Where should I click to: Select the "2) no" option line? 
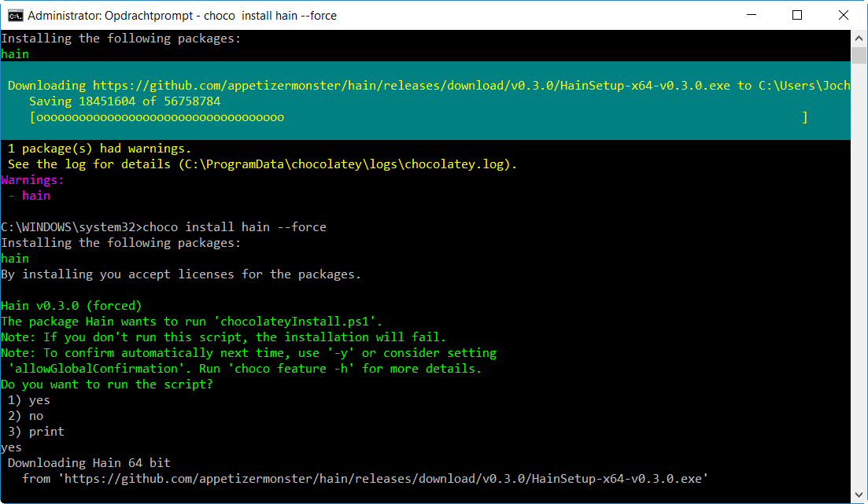pos(26,416)
